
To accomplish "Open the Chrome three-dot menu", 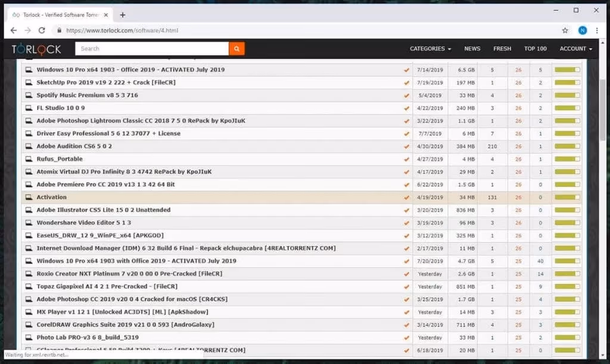I will point(597,30).
